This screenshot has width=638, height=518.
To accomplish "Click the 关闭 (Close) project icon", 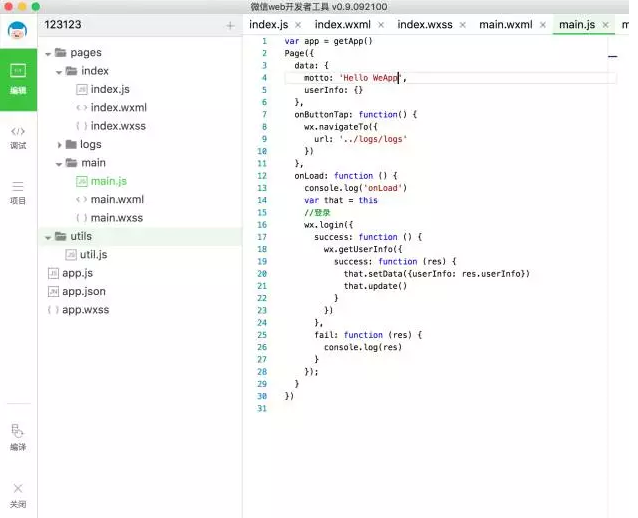I will pos(18,493).
